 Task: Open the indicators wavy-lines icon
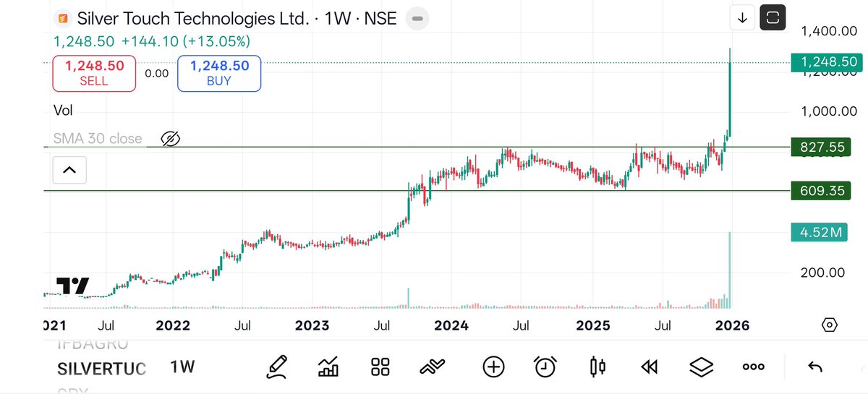(432, 367)
